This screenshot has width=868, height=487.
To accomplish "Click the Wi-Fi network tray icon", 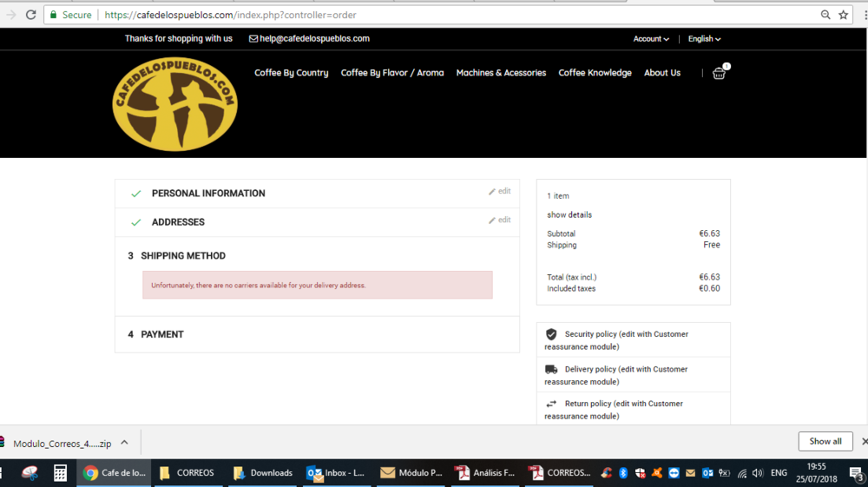I will (x=742, y=472).
